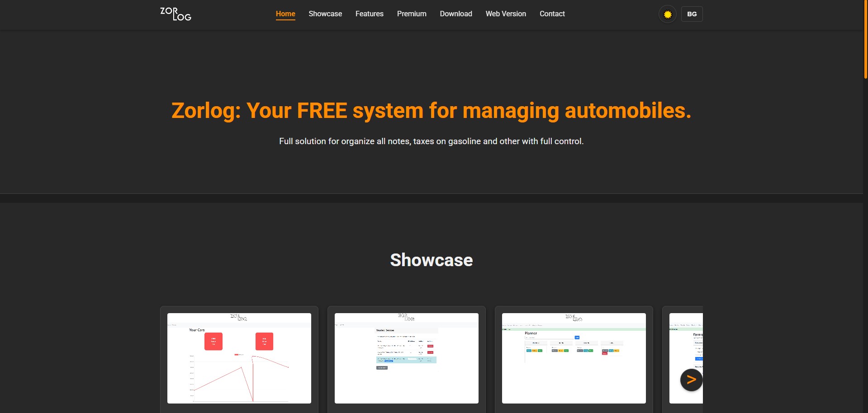868x413 pixels.
Task: Click the orange Zorlog headline text
Action: (431, 111)
